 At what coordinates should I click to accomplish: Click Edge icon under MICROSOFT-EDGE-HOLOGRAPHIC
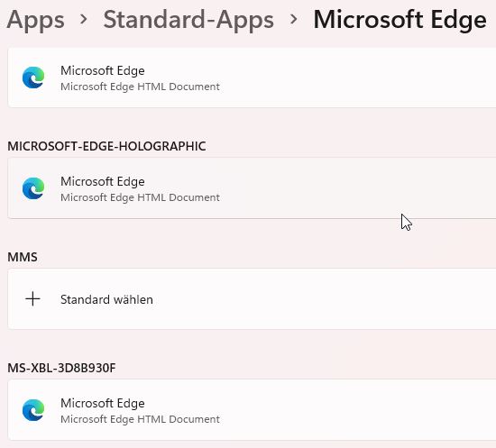(x=33, y=188)
